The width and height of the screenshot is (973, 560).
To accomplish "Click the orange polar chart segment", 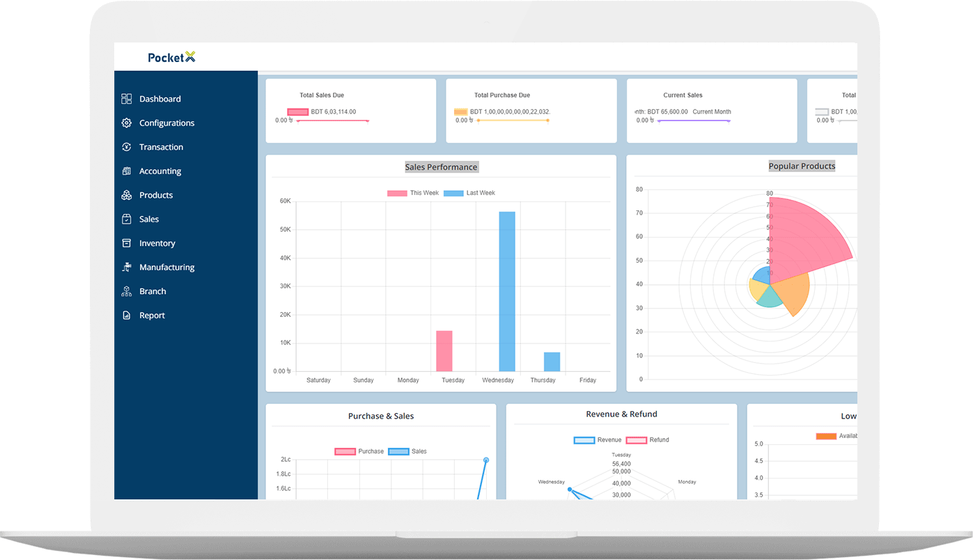I will [794, 293].
